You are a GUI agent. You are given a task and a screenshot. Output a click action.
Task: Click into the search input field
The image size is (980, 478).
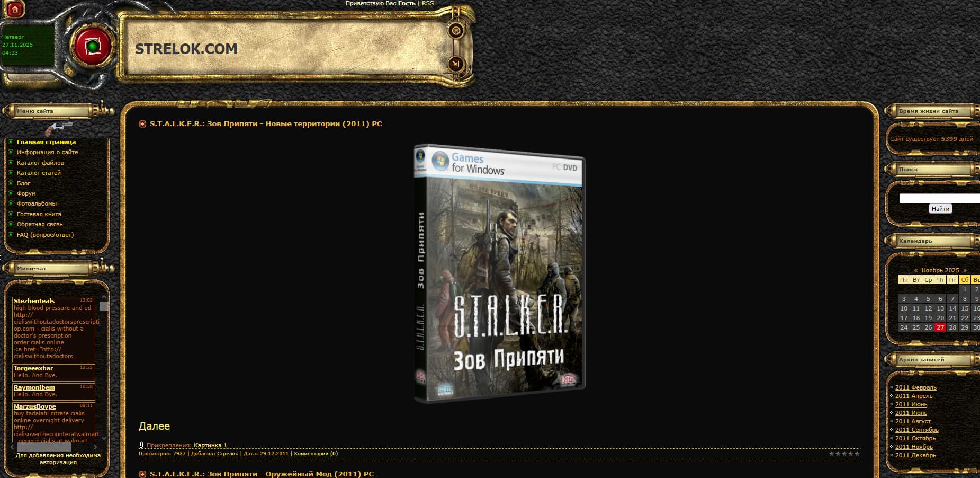click(x=939, y=199)
